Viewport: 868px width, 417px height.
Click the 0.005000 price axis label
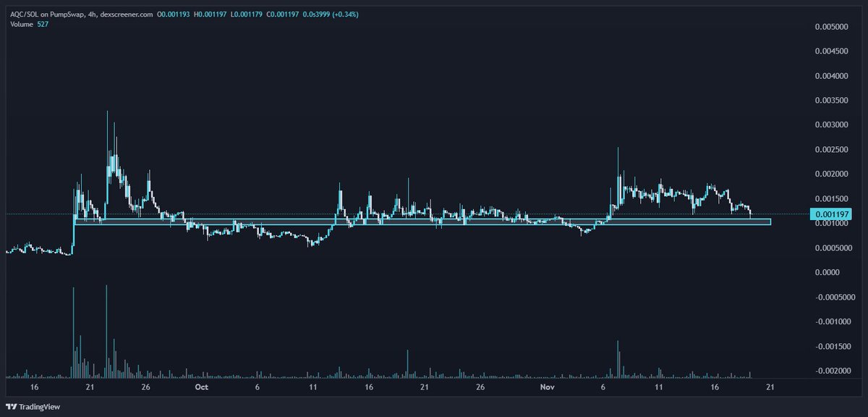[x=832, y=27]
